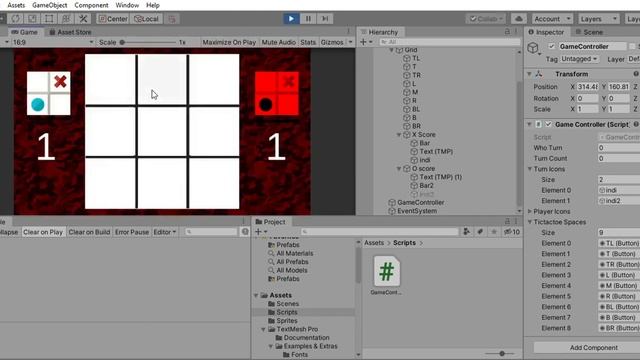Collapse the Turn Icons array
The height and width of the screenshot is (360, 640).
click(530, 169)
